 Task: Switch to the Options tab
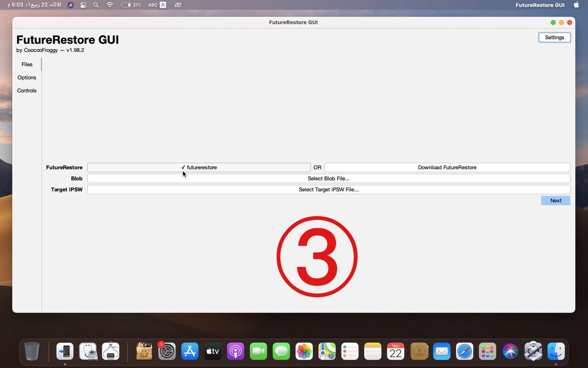click(x=26, y=77)
